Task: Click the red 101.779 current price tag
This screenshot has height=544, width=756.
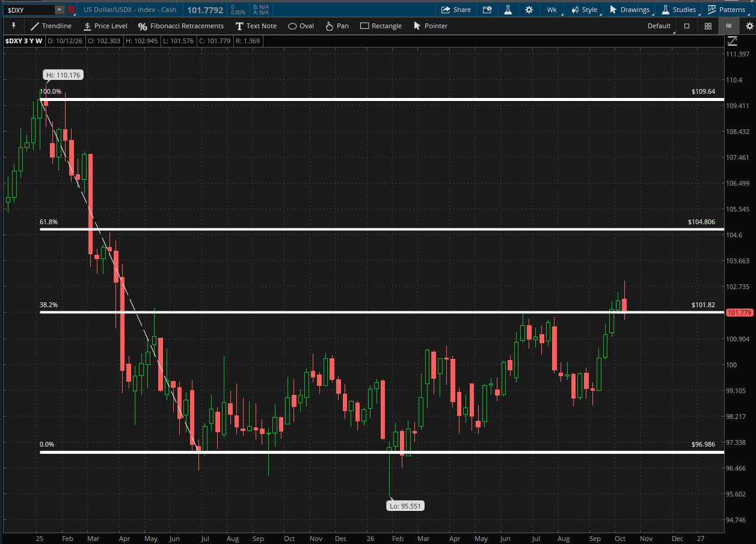Action: pos(739,313)
